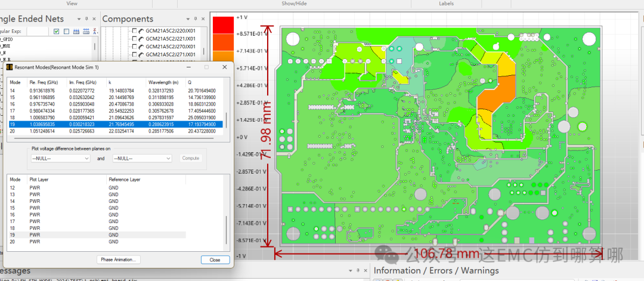Select mode 18 row with 1.006583790
Screen dimensions: 644x281
[x=117, y=117]
